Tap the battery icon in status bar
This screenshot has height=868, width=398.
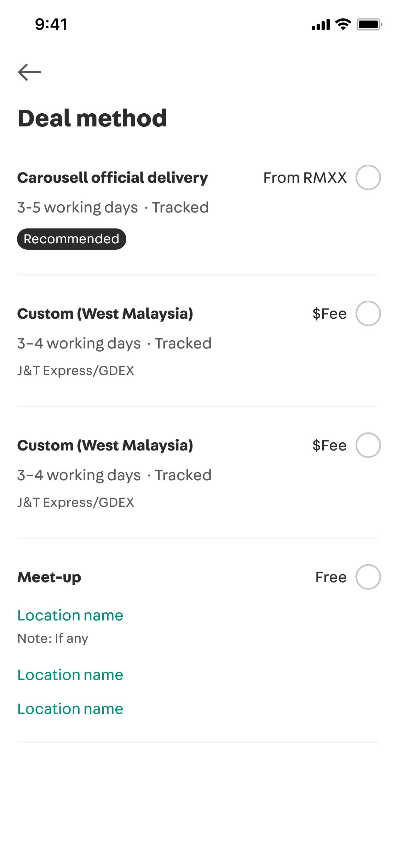click(x=369, y=24)
